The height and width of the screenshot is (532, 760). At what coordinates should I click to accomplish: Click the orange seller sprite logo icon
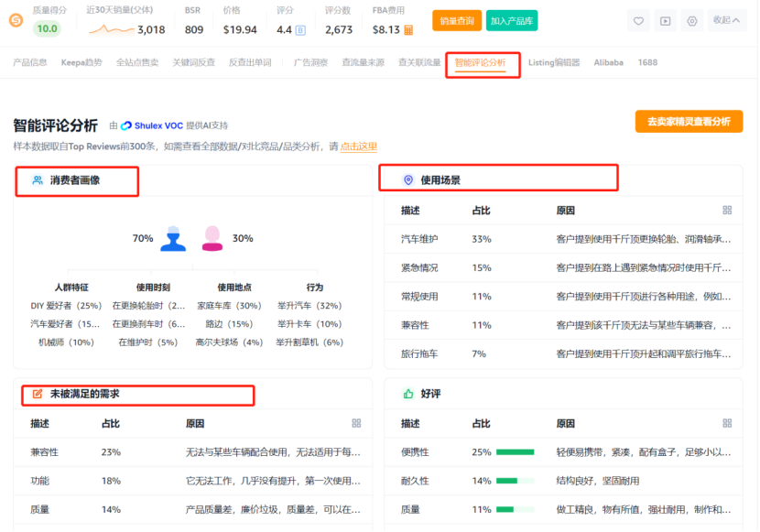point(16,21)
